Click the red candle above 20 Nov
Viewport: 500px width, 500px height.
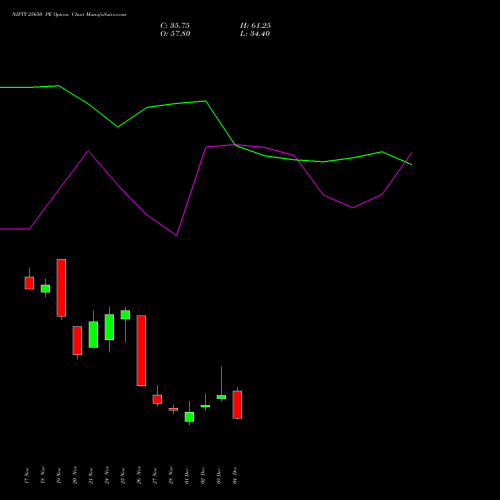click(77, 340)
